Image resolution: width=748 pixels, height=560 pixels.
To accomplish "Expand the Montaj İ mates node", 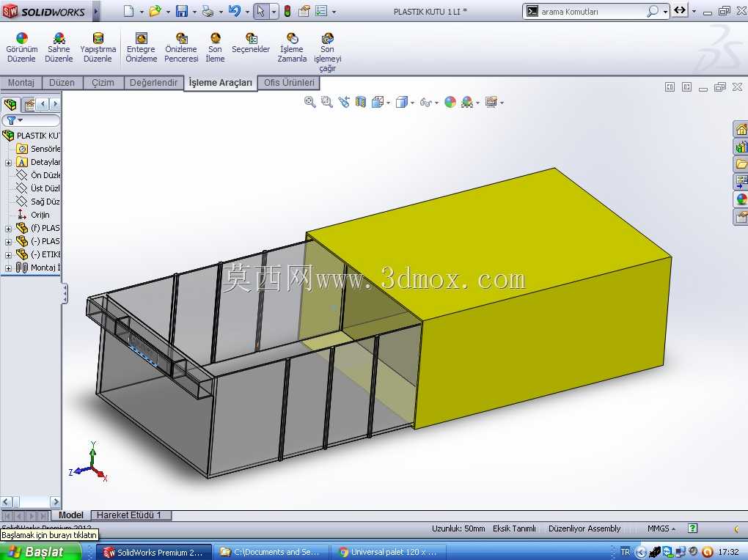I will pyautogui.click(x=8, y=268).
